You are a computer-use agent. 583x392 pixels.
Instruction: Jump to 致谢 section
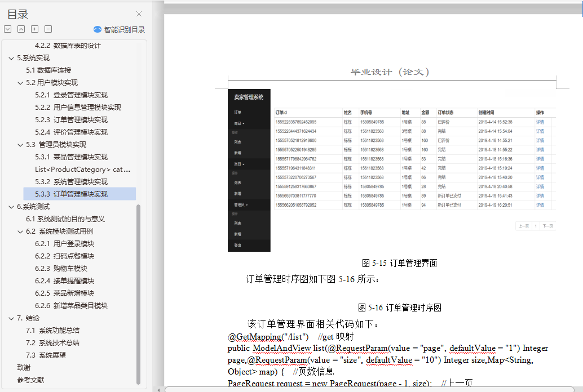(24, 367)
